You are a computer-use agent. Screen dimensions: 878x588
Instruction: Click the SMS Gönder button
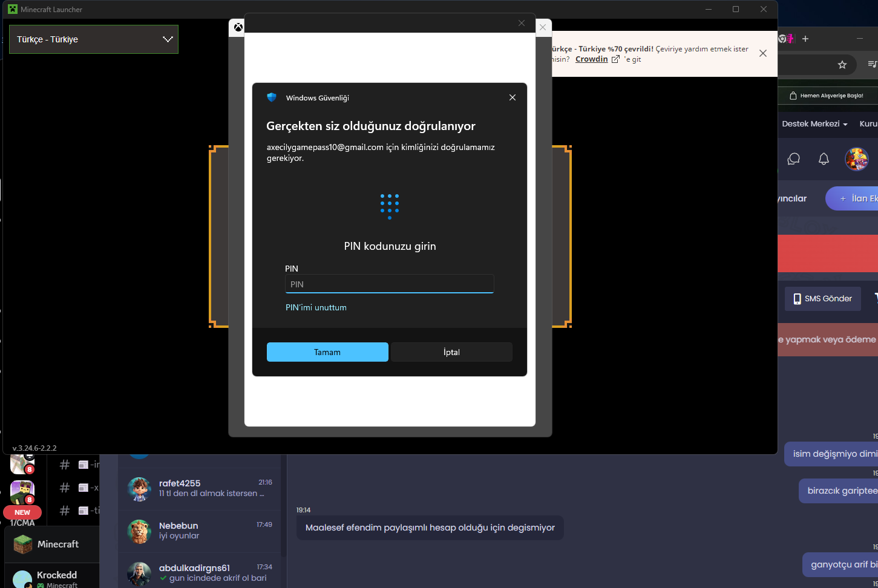(823, 299)
